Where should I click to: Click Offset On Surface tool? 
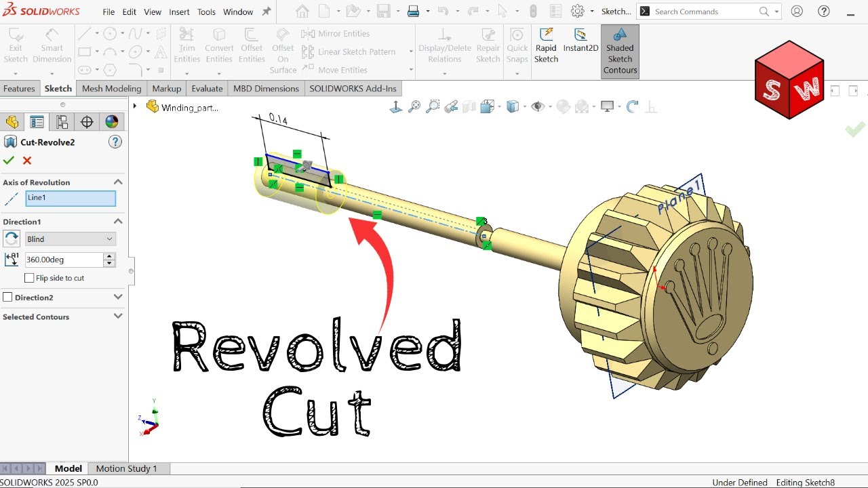point(283,51)
